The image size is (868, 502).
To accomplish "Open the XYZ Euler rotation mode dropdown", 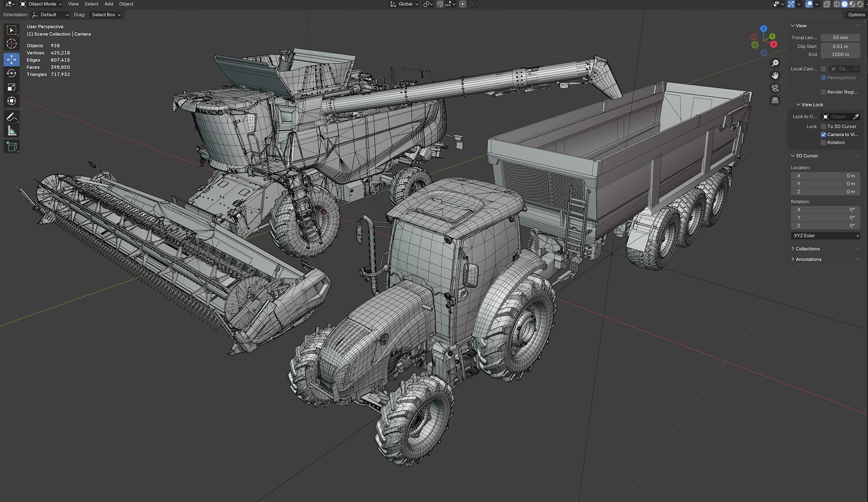I will coord(825,236).
